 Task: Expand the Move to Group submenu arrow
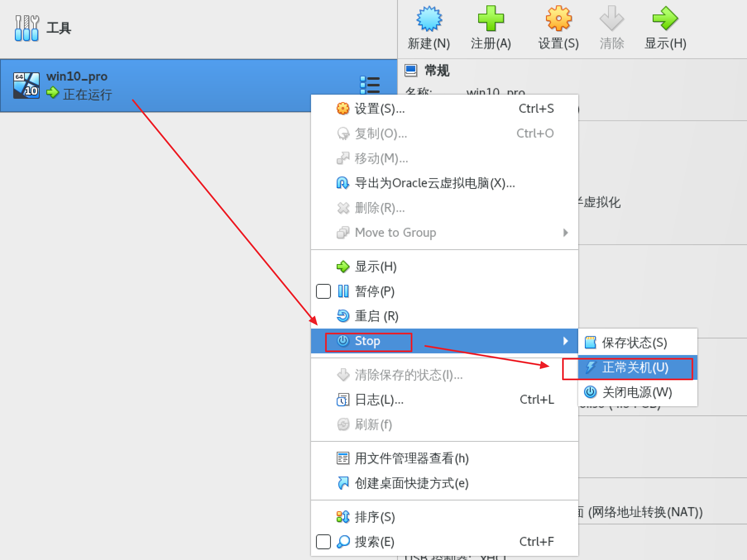point(565,233)
